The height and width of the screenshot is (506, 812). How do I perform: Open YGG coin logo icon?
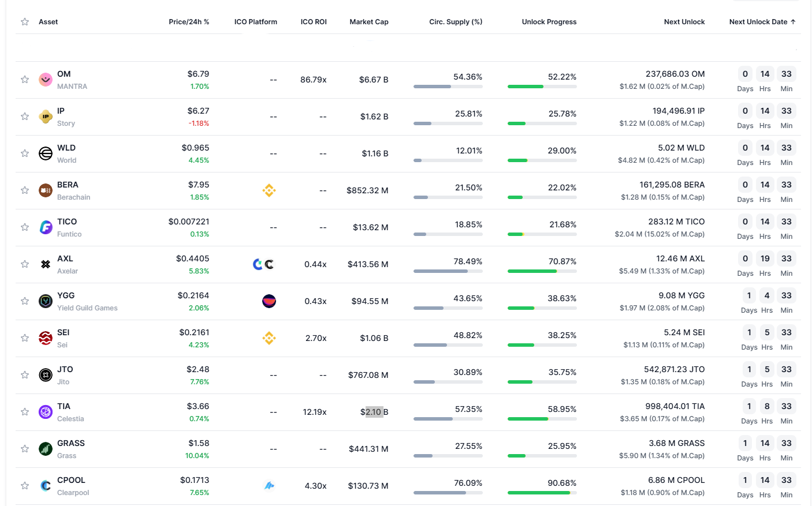coord(46,301)
